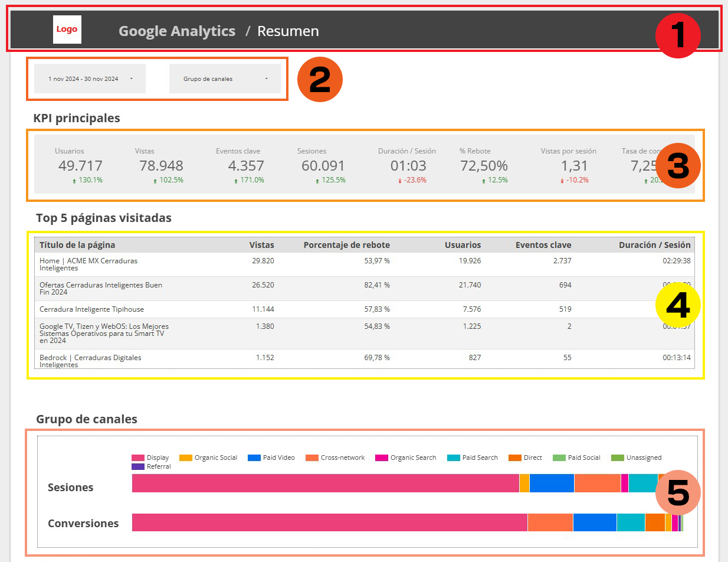This screenshot has height=562, width=728.
Task: Click the blue Paid Video segment of Conversiones bar
Action: point(595,522)
